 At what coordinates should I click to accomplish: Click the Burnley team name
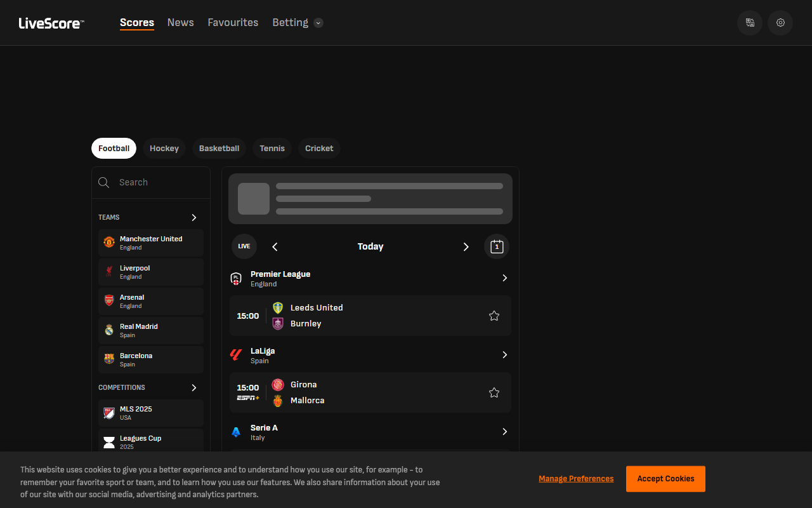[x=306, y=324]
